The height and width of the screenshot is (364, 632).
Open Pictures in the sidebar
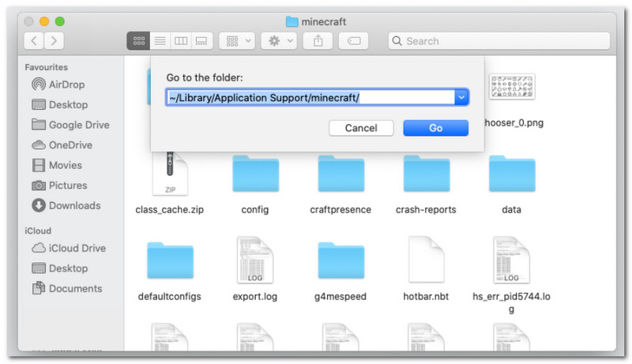pos(60,186)
